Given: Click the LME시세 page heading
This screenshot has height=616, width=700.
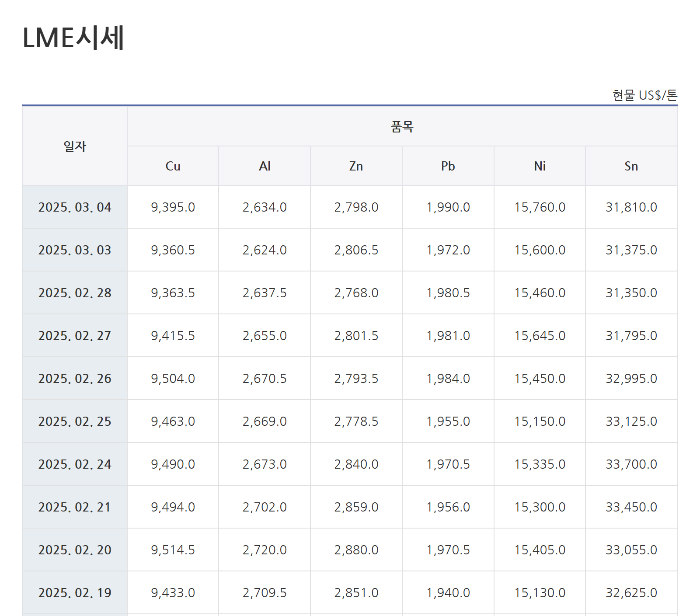Looking at the screenshot, I should [x=73, y=38].
